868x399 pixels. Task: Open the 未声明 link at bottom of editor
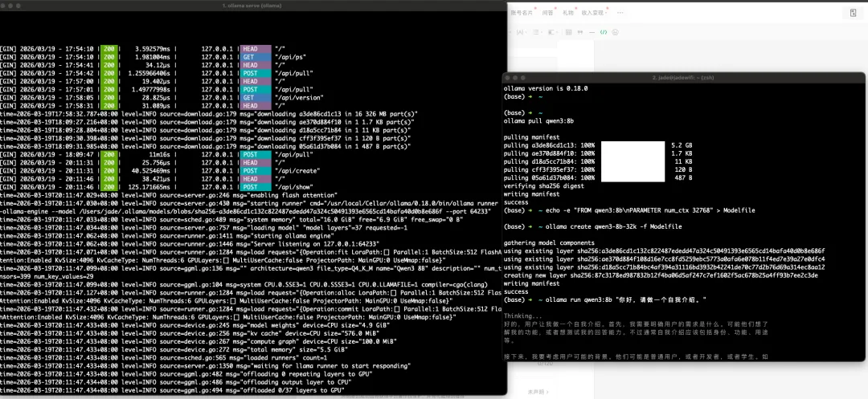click(x=537, y=392)
